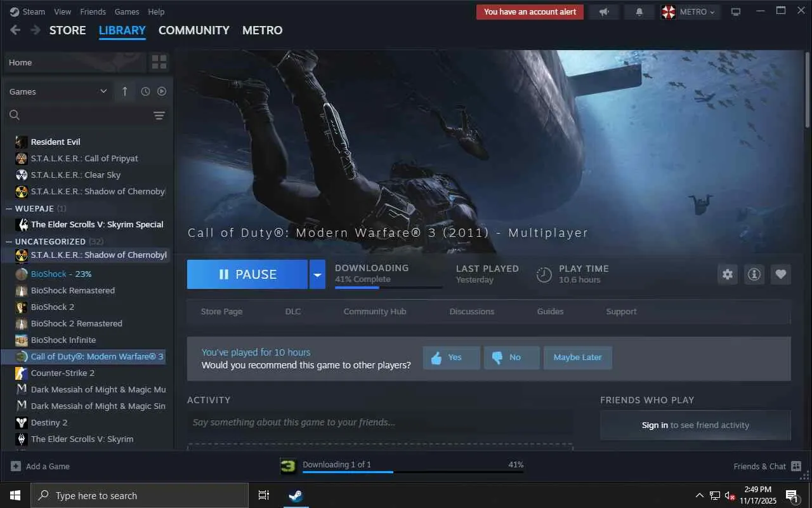The height and width of the screenshot is (508, 812).
Task: Open the Games menu
Action: 127,11
